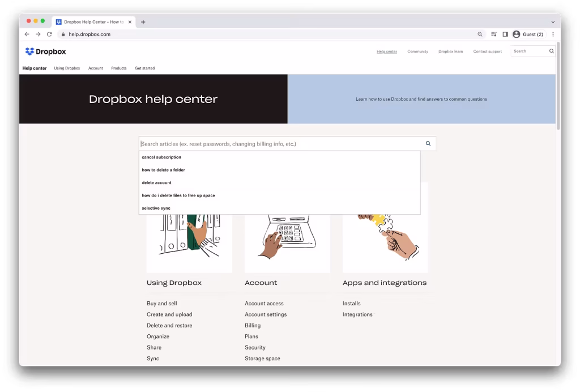Viewport: 580px width, 392px height.
Task: Click the browser forward arrow
Action: point(38,34)
